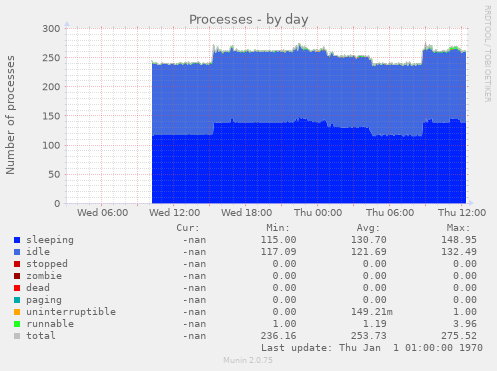The image size is (497, 371).
Task: Click the dead legend color swatch
Action: tap(17, 288)
